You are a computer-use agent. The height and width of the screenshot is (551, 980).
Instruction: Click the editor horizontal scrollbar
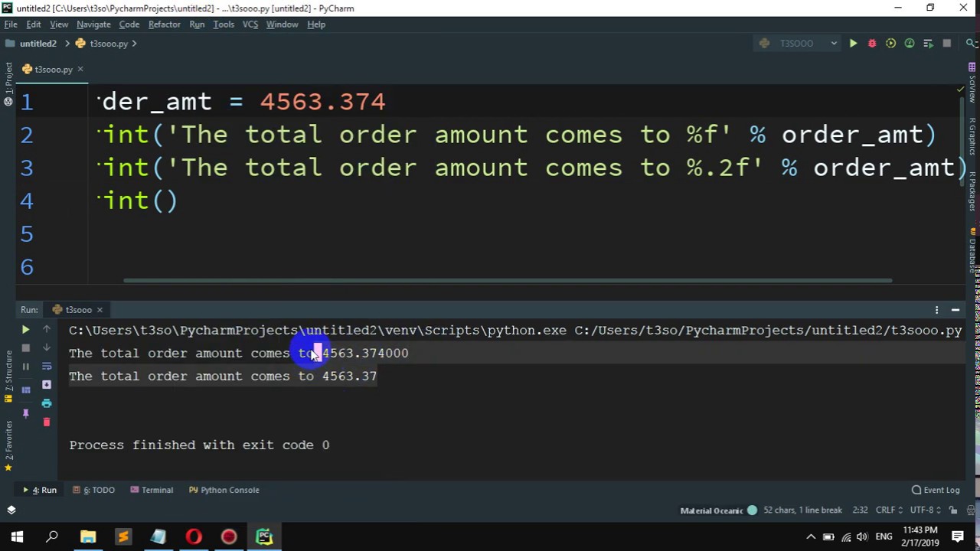tap(508, 280)
